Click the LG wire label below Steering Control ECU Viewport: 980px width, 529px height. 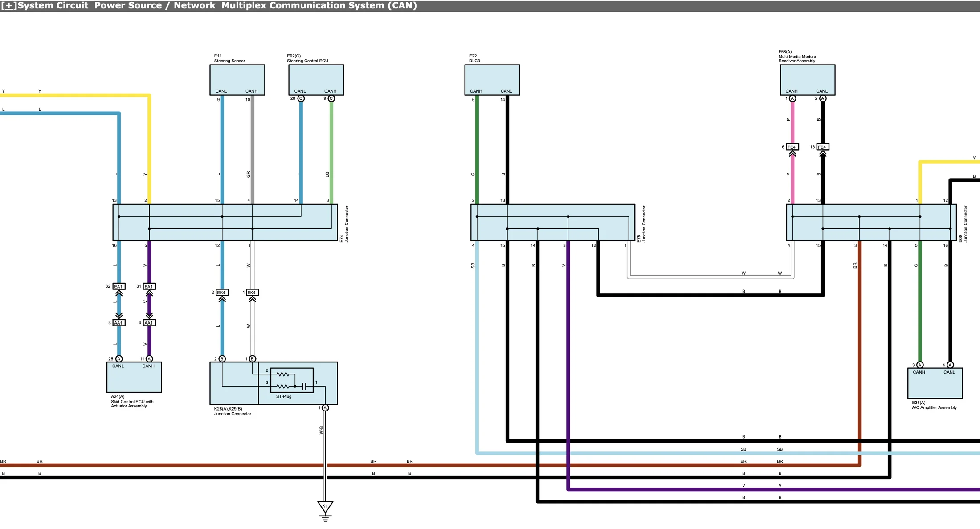(x=327, y=175)
